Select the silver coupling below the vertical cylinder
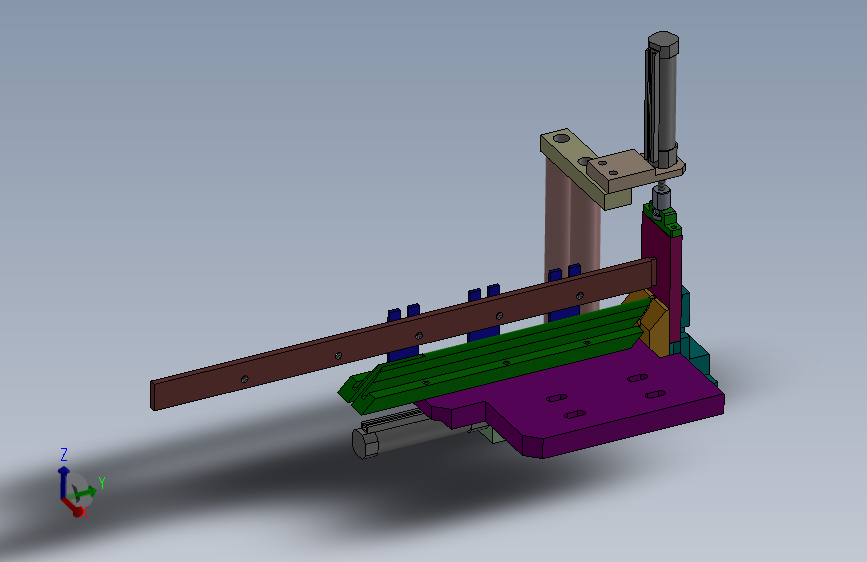This screenshot has height=562, width=867. [x=661, y=197]
